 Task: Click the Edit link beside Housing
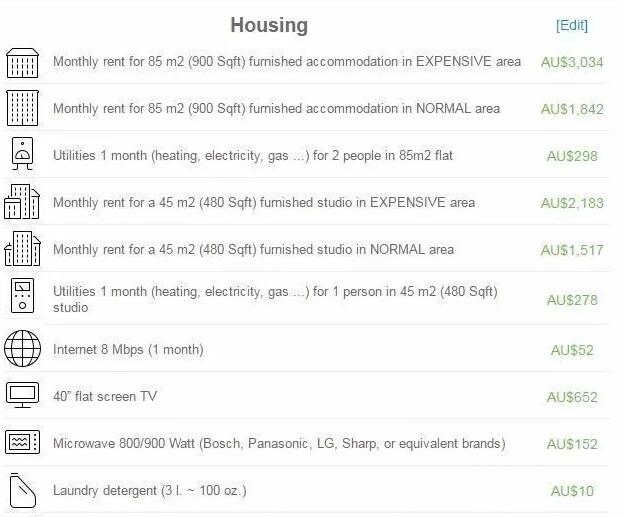tap(572, 25)
